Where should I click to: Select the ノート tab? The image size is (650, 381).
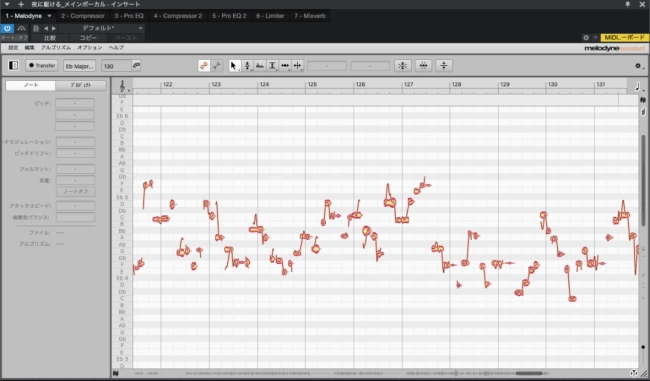31,85
